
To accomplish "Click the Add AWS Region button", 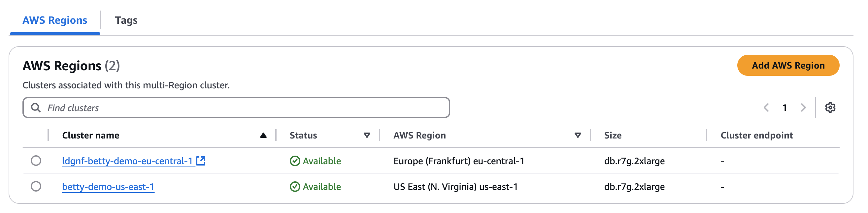I will pos(788,65).
